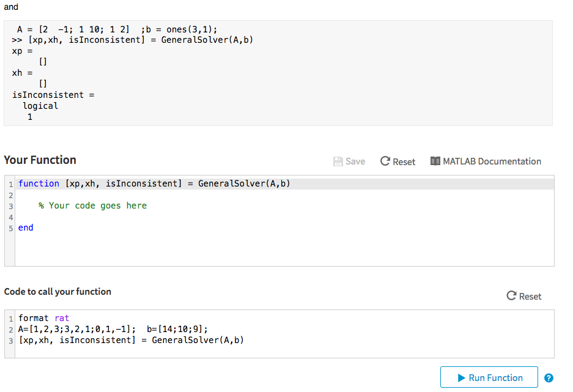Click the Save floppy disk icon
The image size is (573, 392).
338,161
